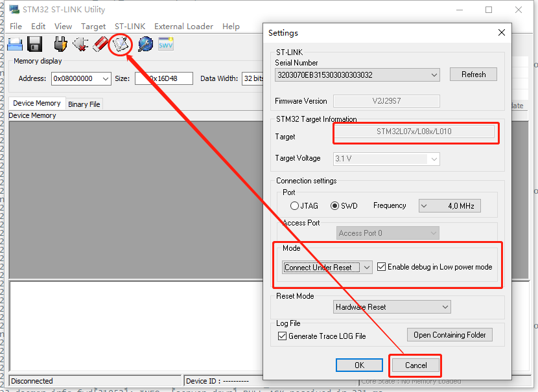Open the File menu
The height and width of the screenshot is (392, 538).
16,27
